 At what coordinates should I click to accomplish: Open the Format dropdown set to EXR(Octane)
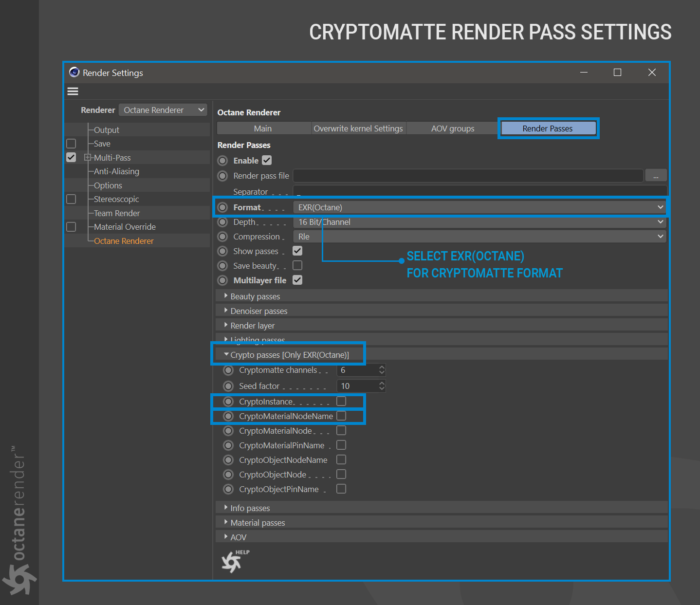(x=480, y=207)
